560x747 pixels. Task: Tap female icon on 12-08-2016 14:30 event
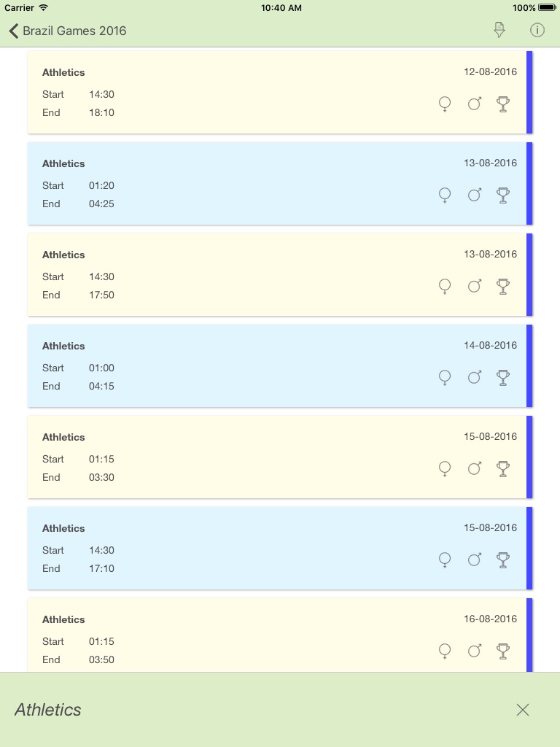click(x=445, y=104)
